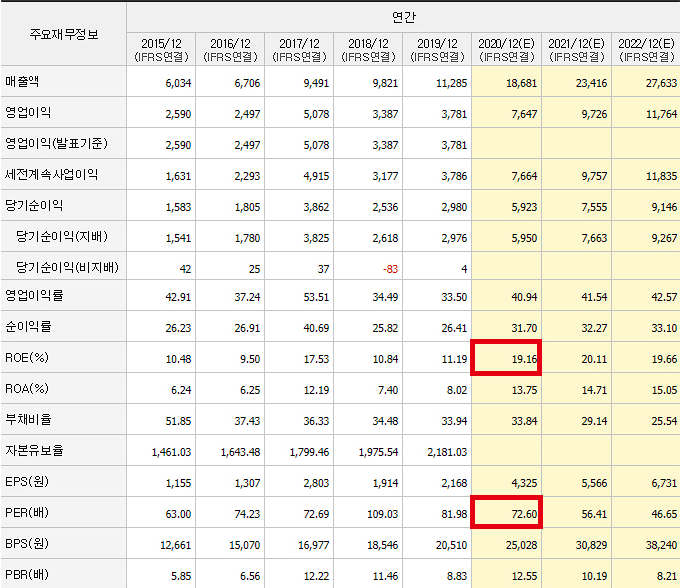Click the EPS(원) row label
Image resolution: width=680 pixels, height=588 pixels.
point(27,482)
